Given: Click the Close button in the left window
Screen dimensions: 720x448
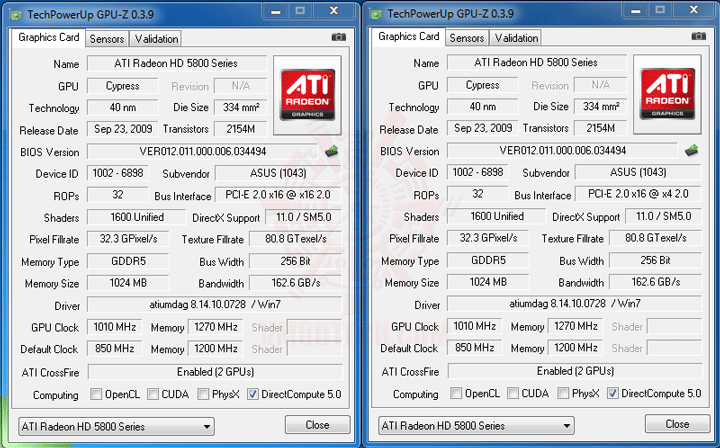Looking at the screenshot, I should 317,425.
